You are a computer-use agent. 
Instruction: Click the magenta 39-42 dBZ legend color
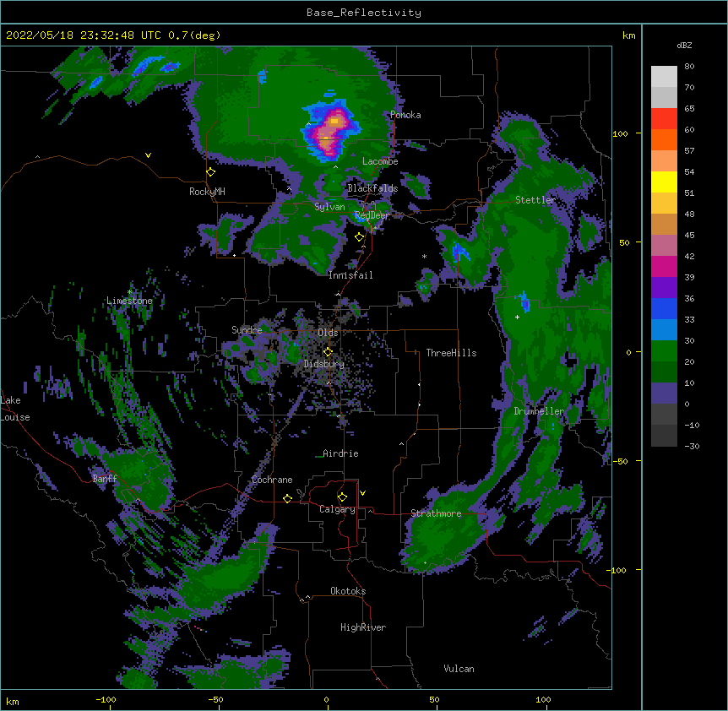coord(664,266)
